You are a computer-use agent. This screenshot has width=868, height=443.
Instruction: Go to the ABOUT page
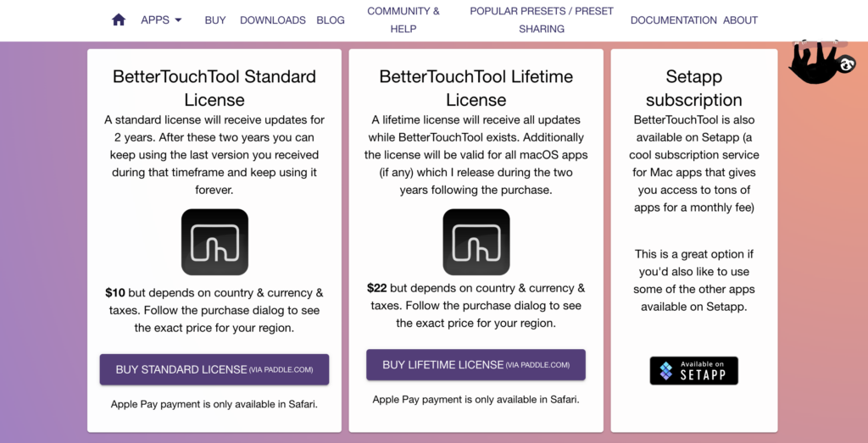point(740,20)
